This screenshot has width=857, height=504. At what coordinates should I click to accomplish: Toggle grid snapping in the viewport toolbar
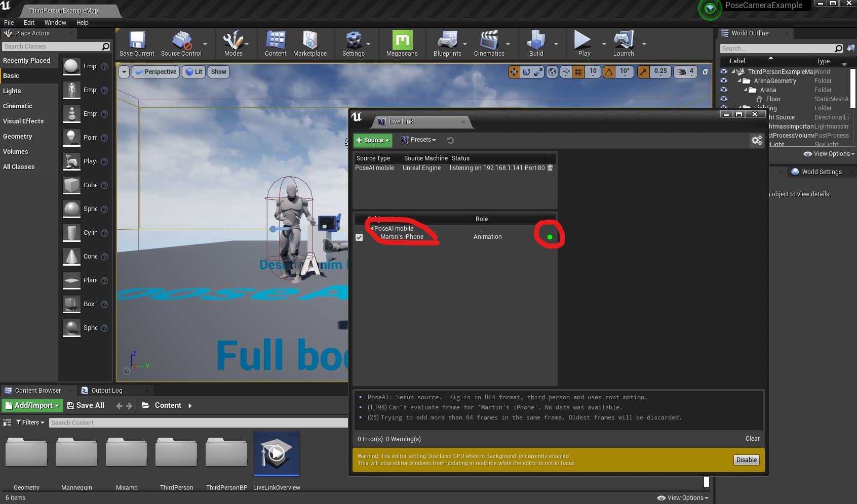click(577, 72)
